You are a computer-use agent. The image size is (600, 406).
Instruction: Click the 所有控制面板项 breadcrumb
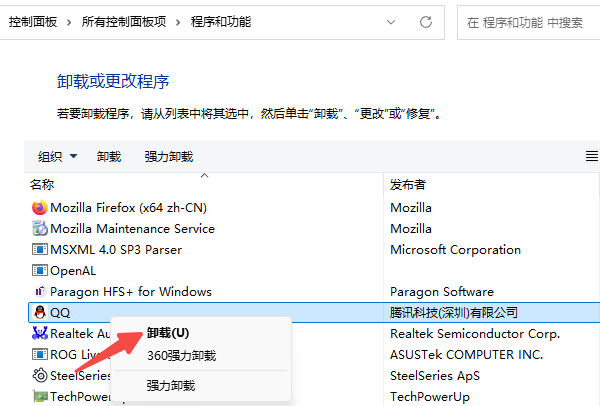click(125, 21)
